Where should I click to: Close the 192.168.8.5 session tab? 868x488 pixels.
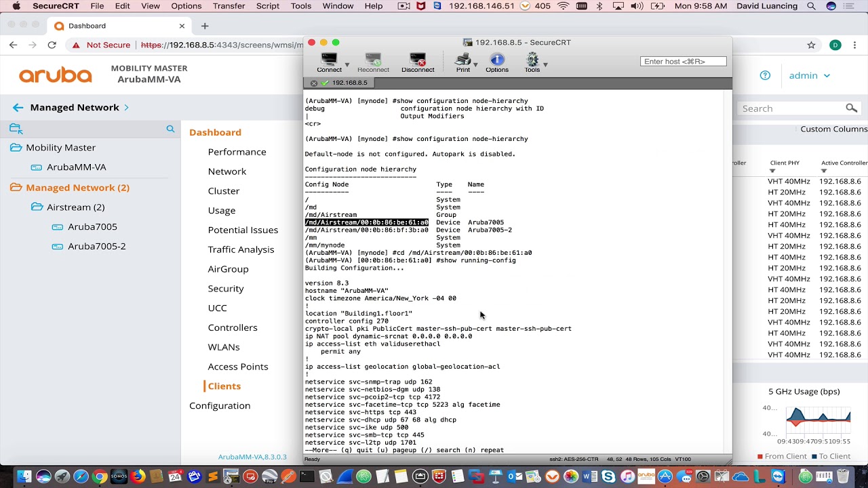(x=314, y=83)
